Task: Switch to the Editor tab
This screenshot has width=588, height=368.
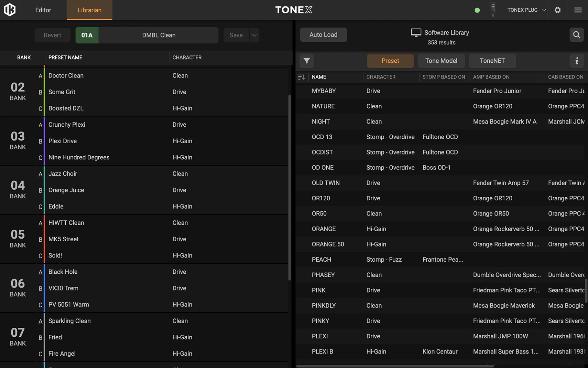Action: (43, 10)
